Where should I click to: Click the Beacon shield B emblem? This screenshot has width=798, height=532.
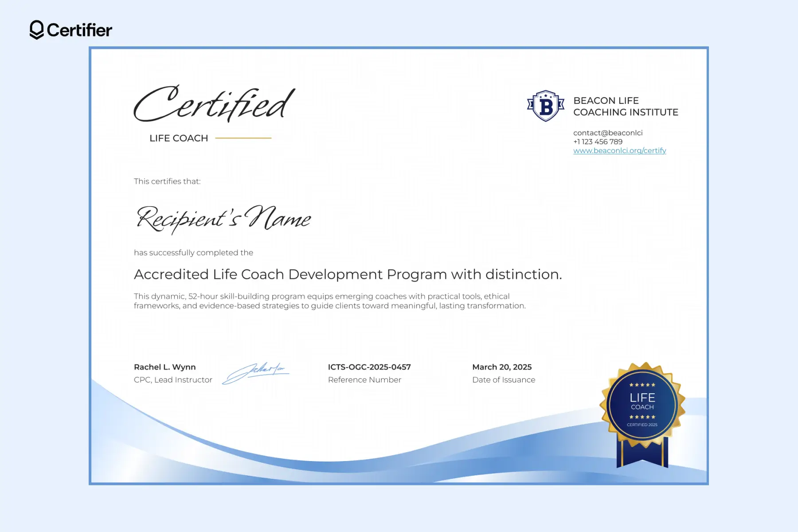(546, 106)
